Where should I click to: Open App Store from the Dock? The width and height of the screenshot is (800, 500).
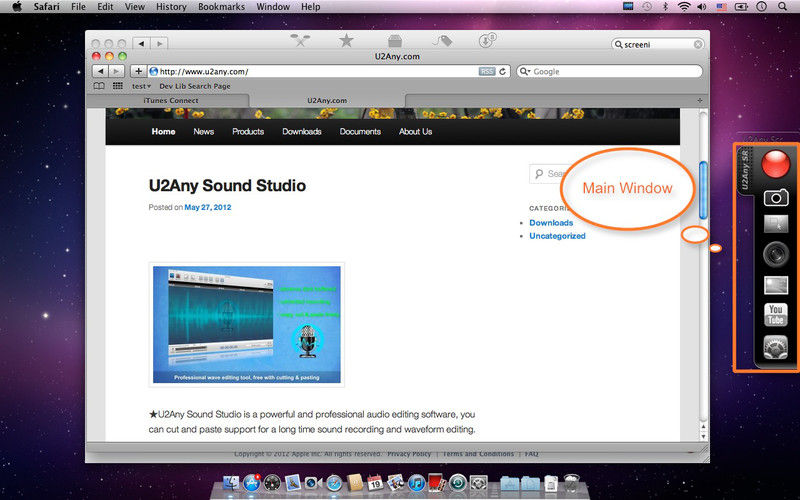252,482
